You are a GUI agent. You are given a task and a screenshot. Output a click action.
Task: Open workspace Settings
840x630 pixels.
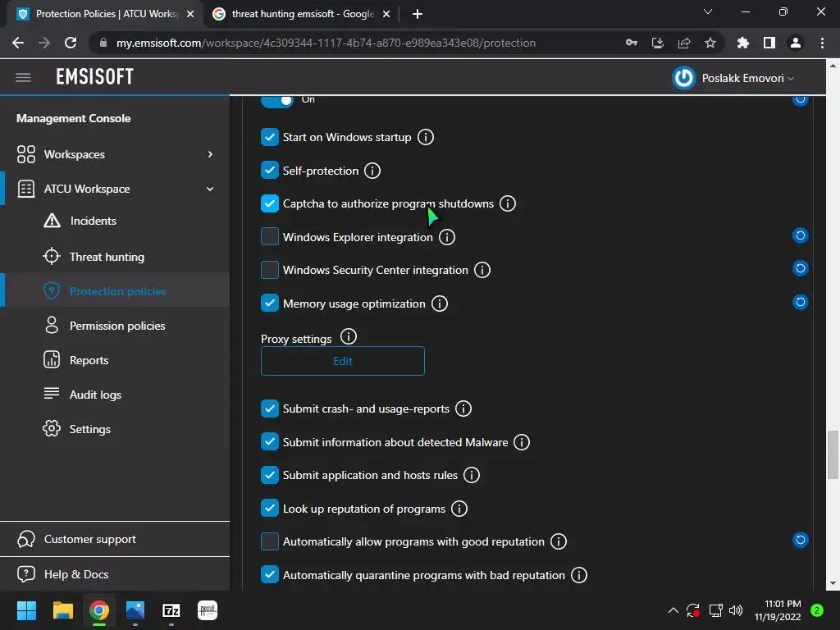[90, 429]
